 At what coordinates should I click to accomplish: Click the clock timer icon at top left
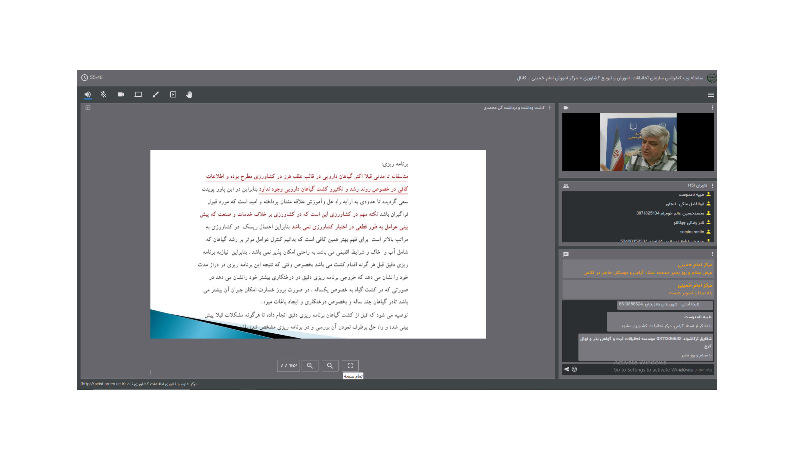(84, 78)
